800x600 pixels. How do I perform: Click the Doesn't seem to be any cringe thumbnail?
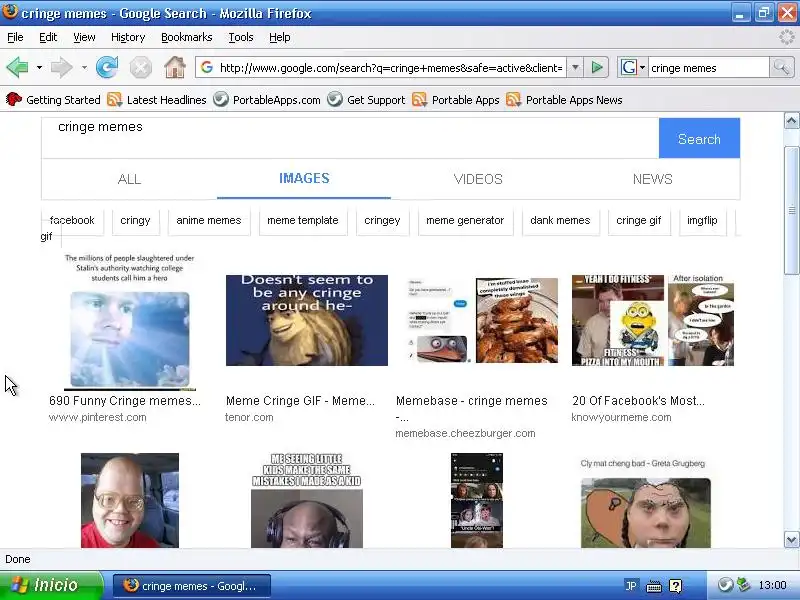click(x=307, y=320)
